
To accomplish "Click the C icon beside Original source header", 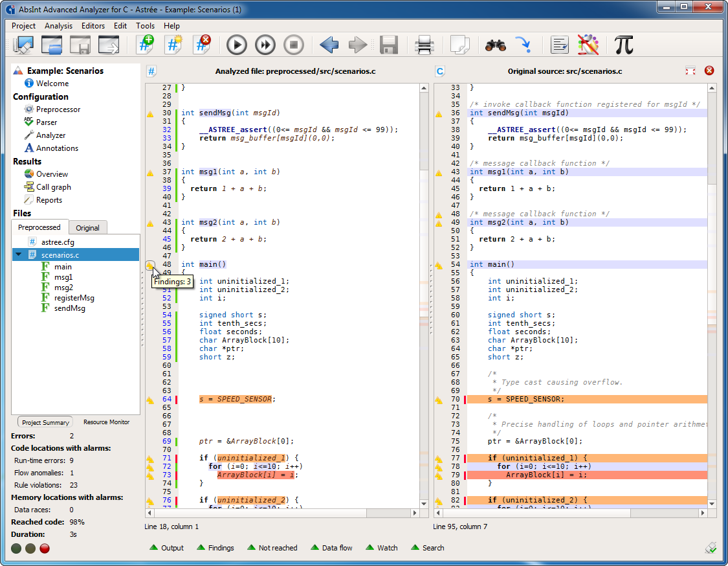I will tap(439, 71).
